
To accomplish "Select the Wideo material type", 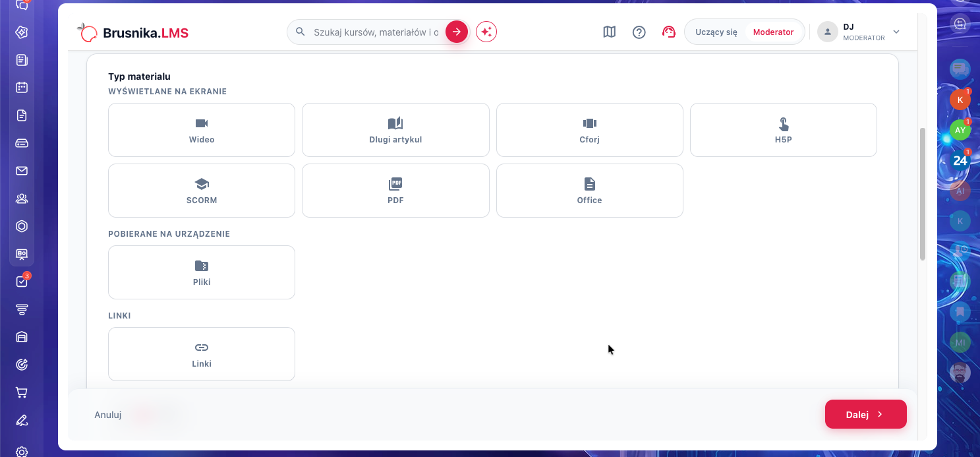I will click(202, 130).
